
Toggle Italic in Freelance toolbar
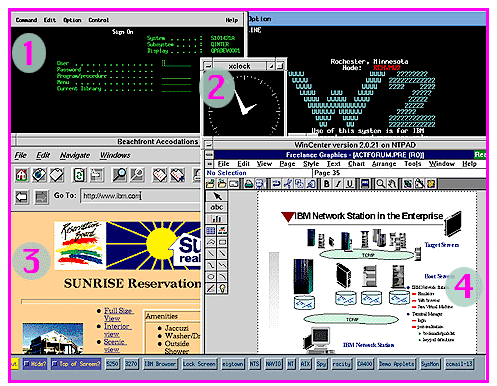(338, 184)
